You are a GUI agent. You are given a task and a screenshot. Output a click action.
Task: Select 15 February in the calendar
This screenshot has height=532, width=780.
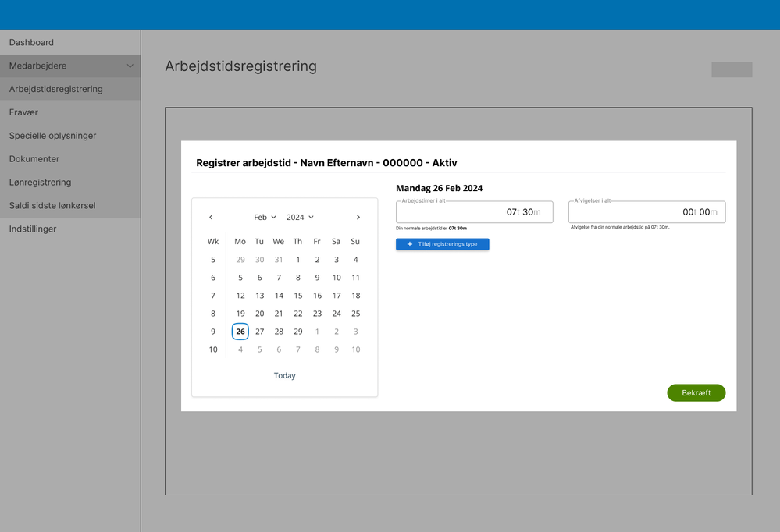click(x=298, y=296)
